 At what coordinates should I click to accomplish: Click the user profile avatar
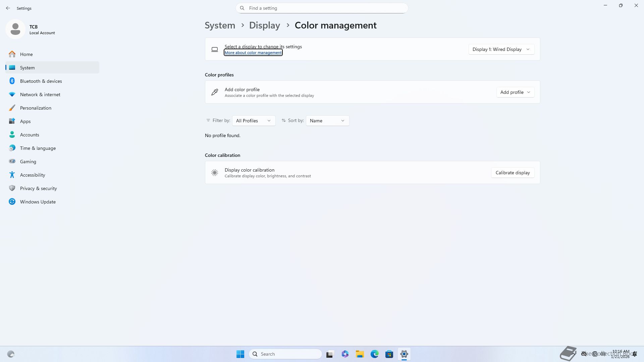tap(15, 29)
